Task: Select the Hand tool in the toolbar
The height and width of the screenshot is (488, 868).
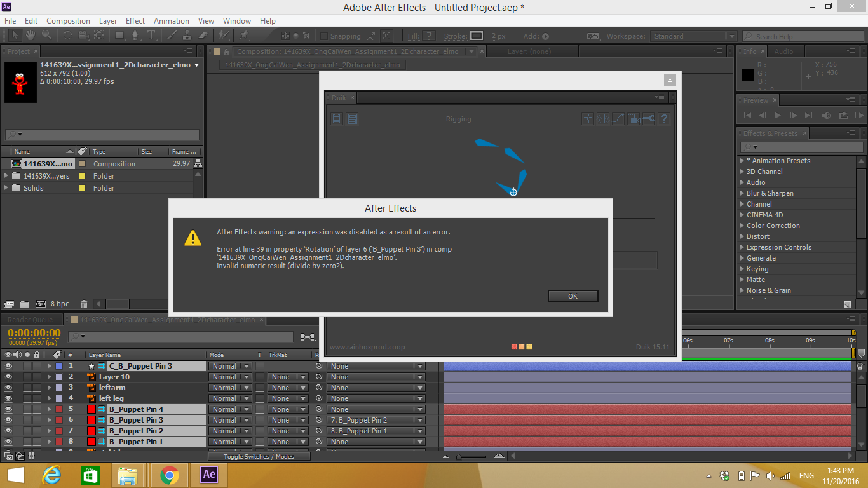Action: coord(30,36)
